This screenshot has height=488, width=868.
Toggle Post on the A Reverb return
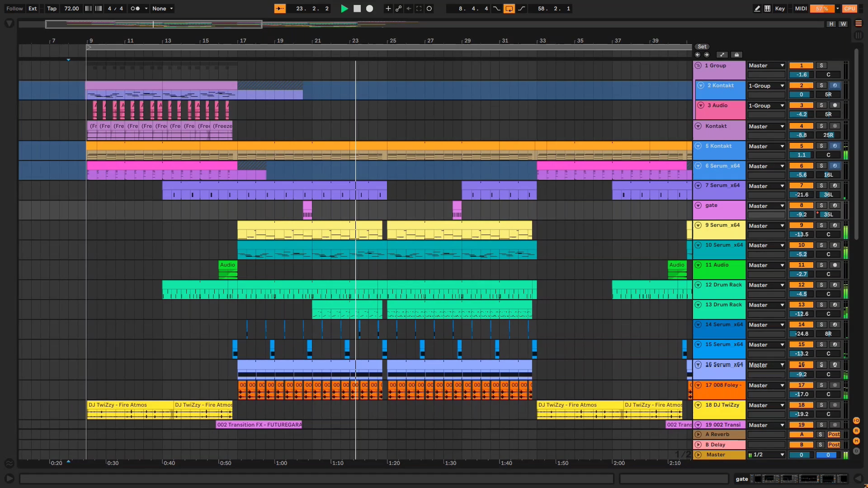point(834,435)
